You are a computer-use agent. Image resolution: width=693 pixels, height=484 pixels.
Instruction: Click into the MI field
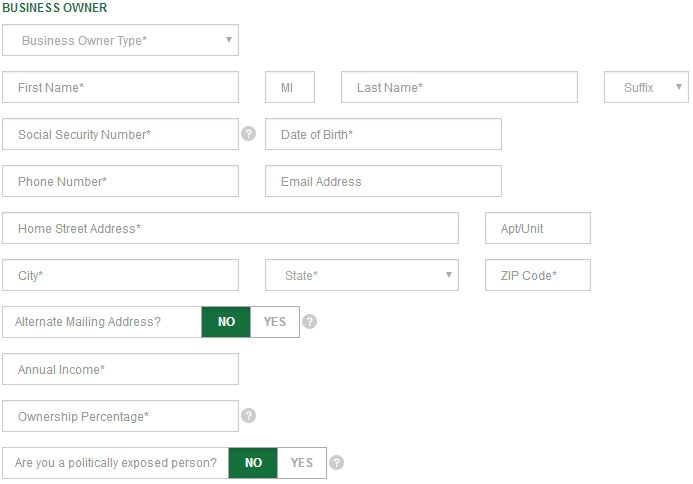290,87
